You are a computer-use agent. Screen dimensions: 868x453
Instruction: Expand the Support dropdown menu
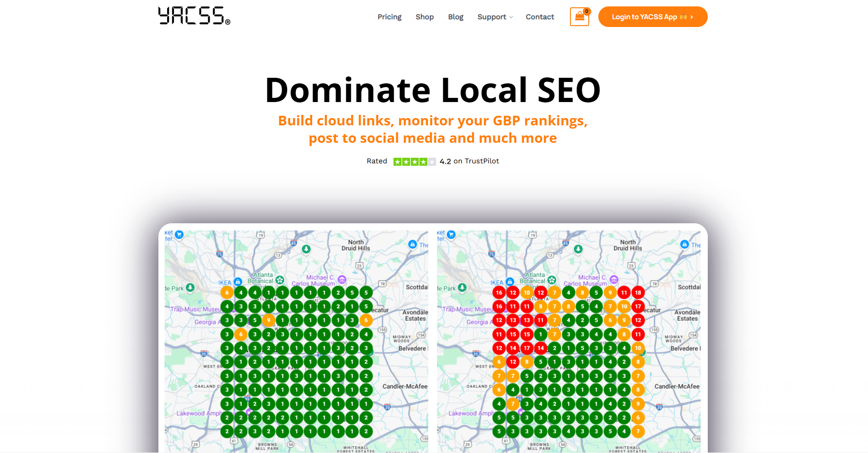[x=495, y=17]
